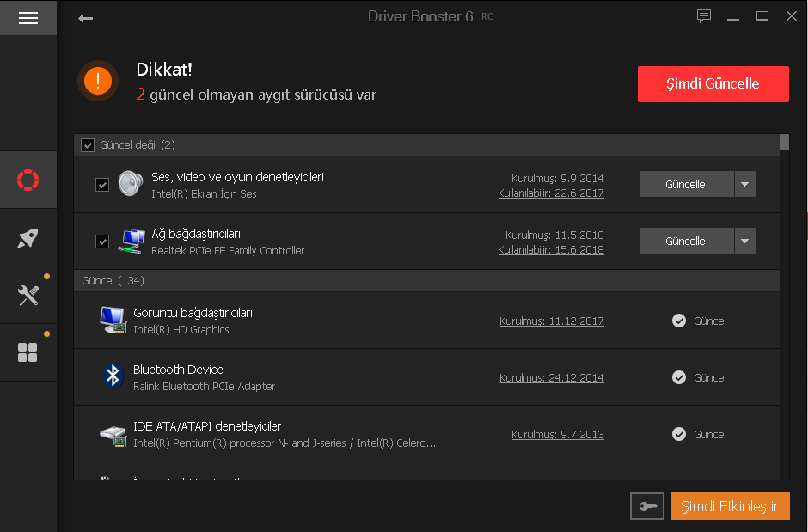Click the orange warning exclamation icon

coord(98,81)
